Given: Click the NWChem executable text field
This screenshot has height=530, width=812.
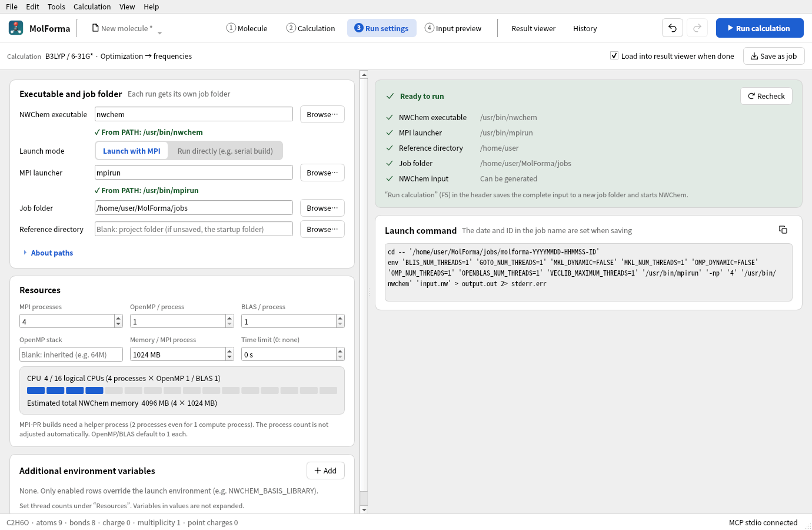Looking at the screenshot, I should (194, 114).
